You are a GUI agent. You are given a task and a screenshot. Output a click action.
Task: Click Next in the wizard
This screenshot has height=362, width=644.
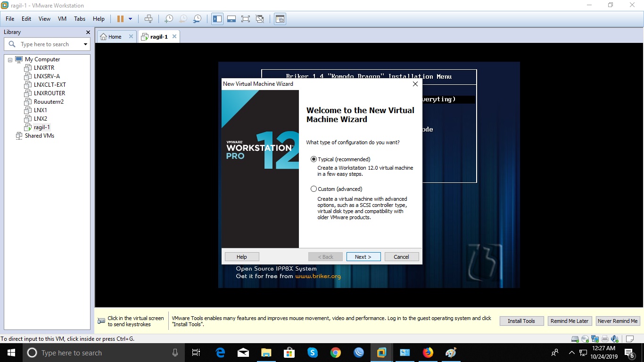pos(363,256)
